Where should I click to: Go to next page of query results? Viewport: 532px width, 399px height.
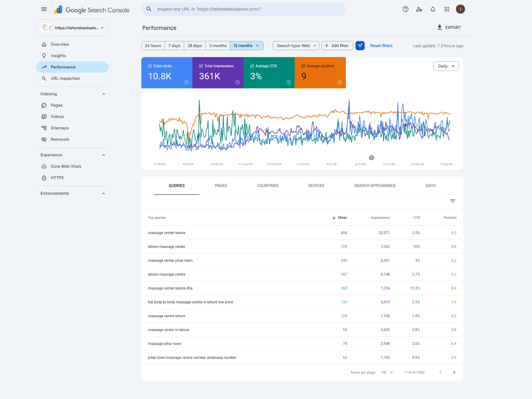coord(454,372)
